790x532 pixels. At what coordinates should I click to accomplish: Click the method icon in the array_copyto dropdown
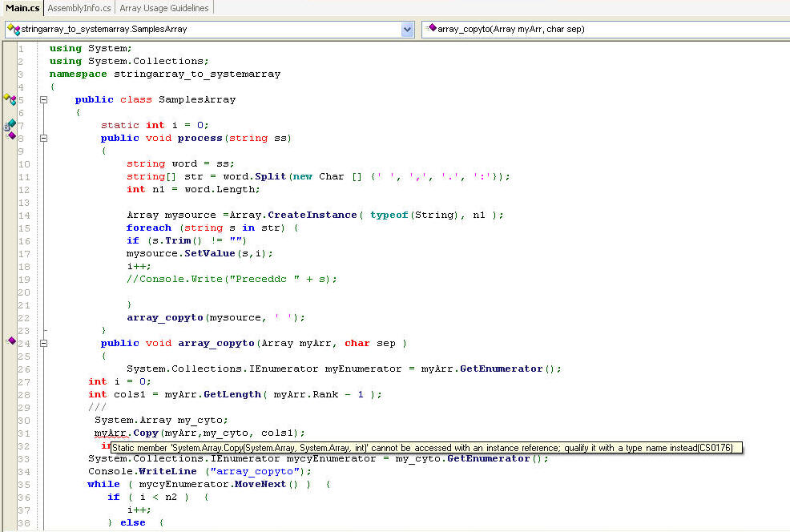click(x=431, y=29)
